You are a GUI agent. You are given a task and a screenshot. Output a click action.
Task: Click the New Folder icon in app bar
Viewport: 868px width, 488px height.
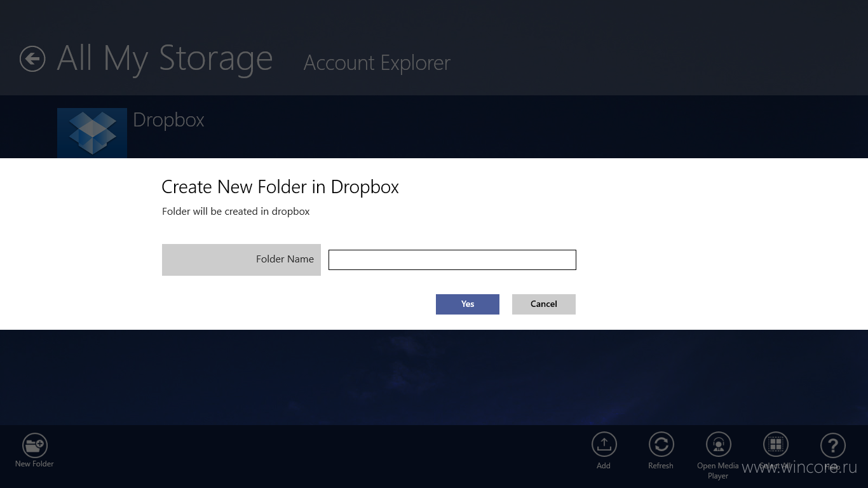pyautogui.click(x=35, y=445)
